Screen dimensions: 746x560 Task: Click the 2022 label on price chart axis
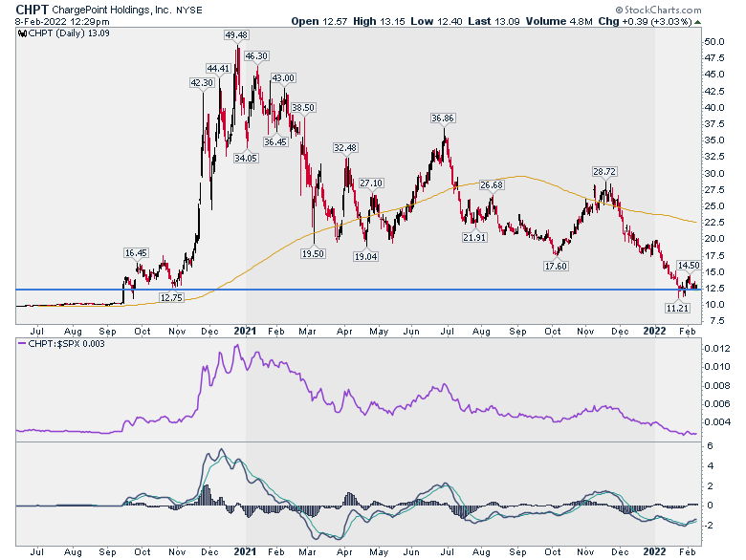(x=654, y=331)
